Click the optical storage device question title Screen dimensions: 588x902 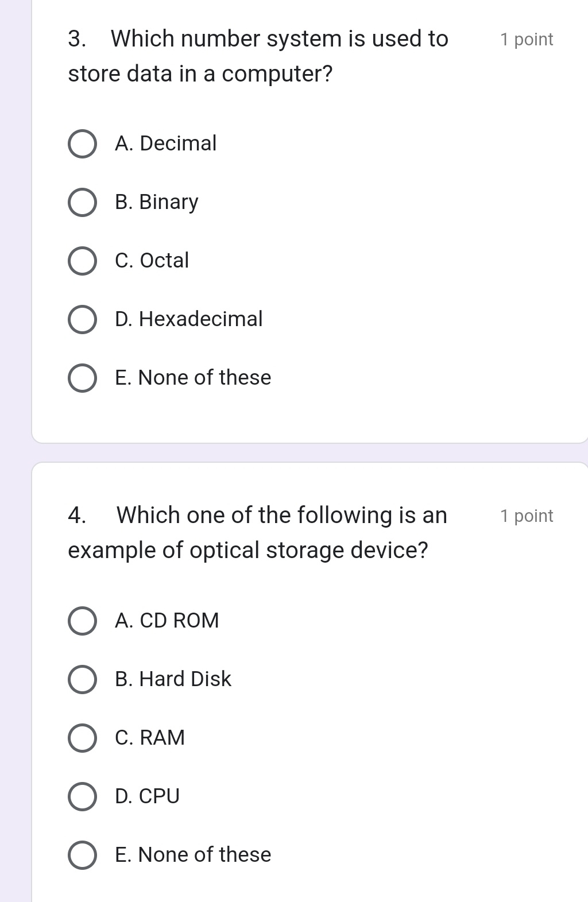pyautogui.click(x=257, y=533)
